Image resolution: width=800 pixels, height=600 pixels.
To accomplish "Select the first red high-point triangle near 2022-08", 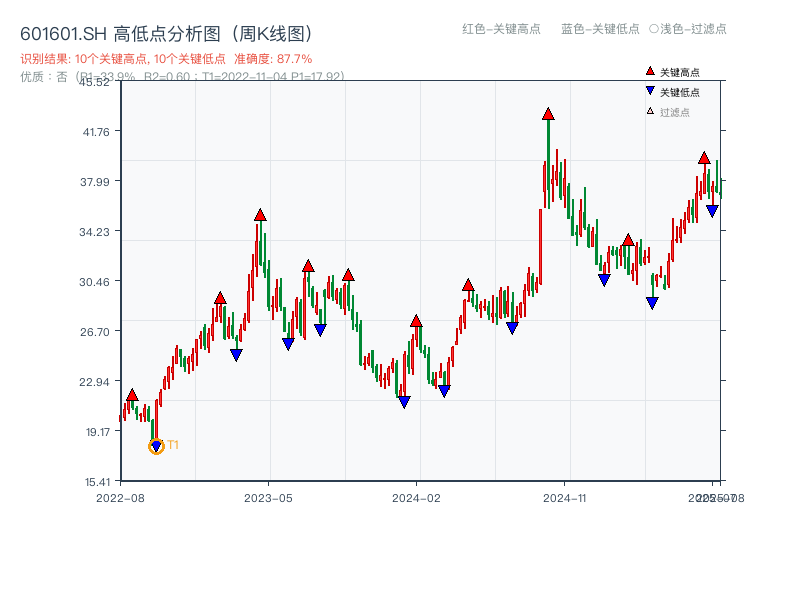I will 131,396.
